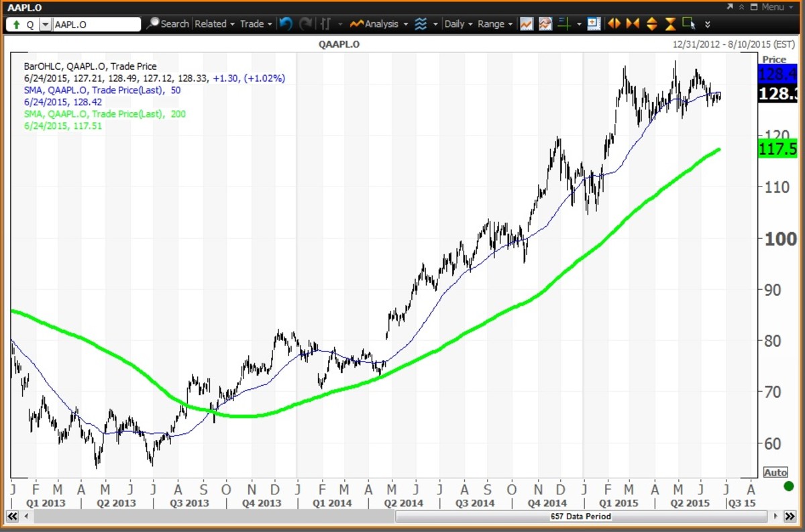Viewport: 805px width, 532px height.
Task: Open dropdown arrow next to wavy lines icon
Action: [436, 24]
